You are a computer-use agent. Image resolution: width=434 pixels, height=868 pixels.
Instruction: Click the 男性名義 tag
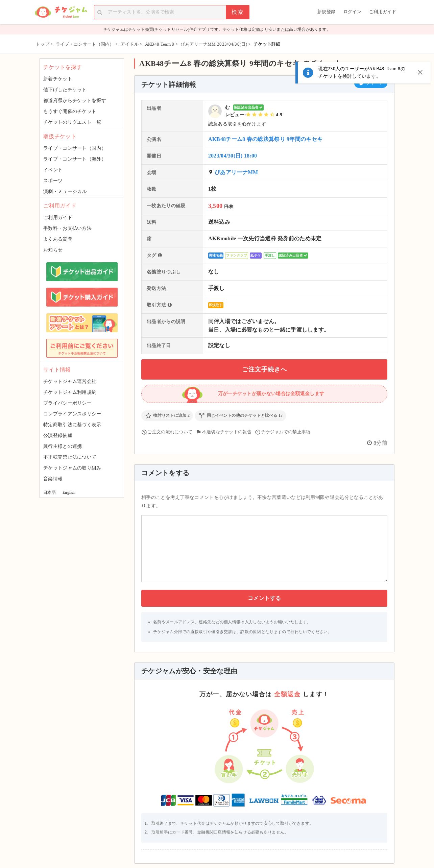pos(216,256)
